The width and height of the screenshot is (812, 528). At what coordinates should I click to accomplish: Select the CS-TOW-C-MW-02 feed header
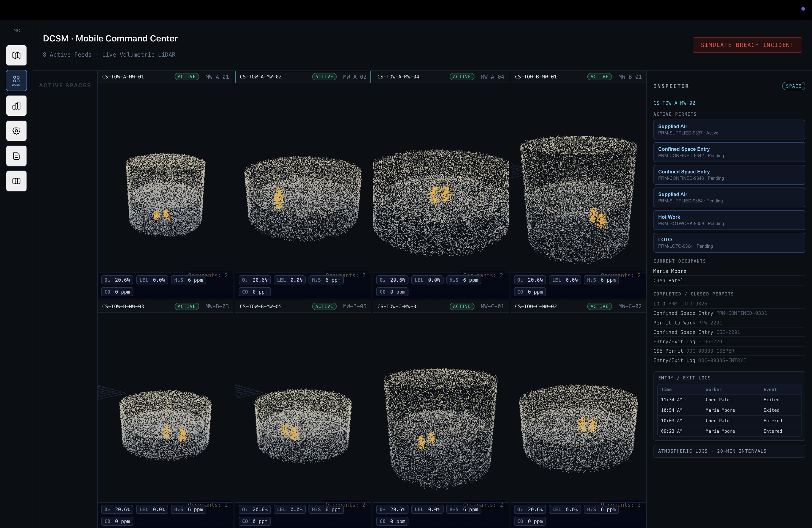tap(578, 306)
